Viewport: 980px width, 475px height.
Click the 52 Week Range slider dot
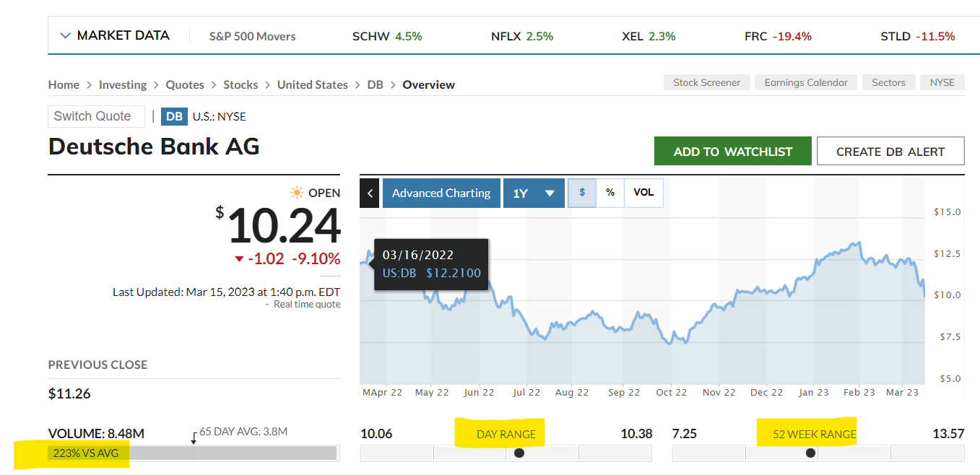810,453
